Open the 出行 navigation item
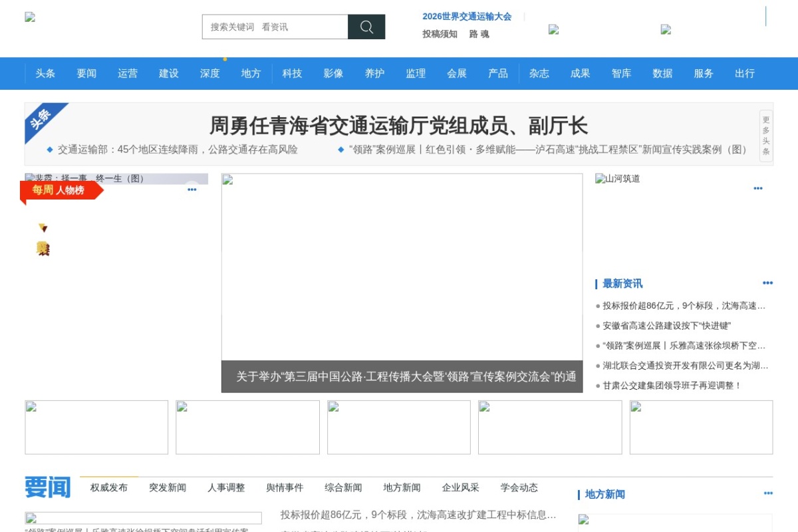Image resolution: width=798 pixels, height=532 pixels. (745, 73)
